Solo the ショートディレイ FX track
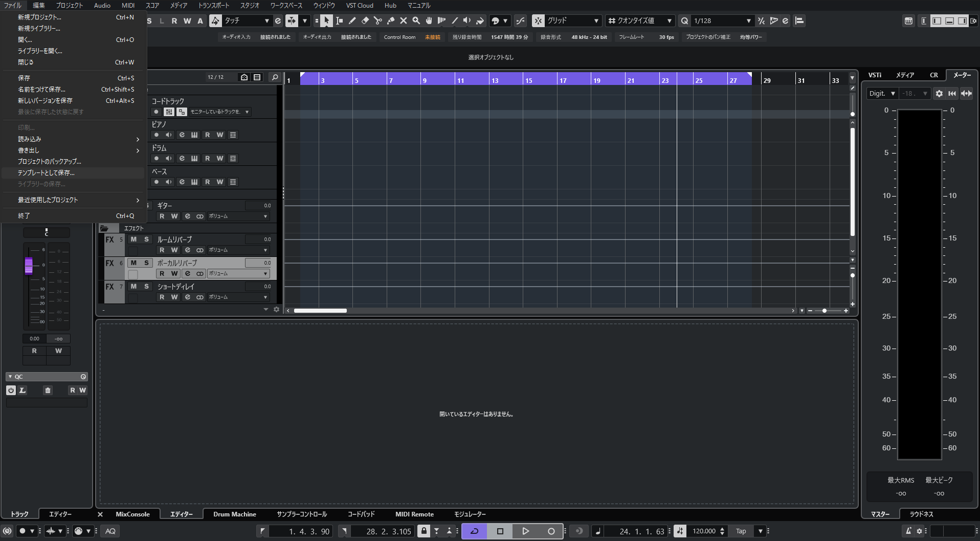Viewport: 980px width, 541px height. point(146,287)
